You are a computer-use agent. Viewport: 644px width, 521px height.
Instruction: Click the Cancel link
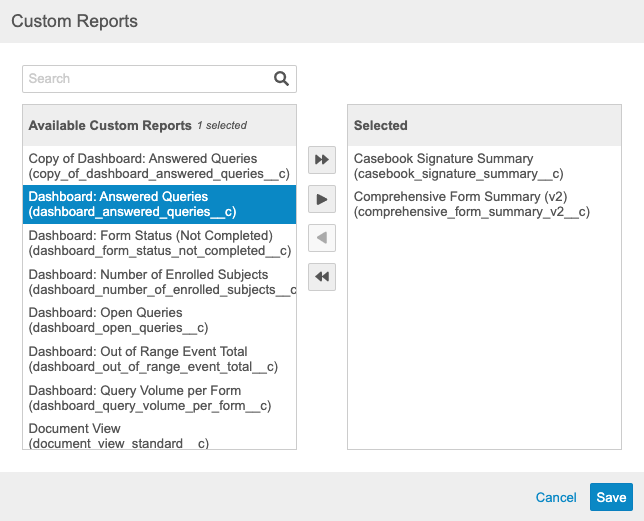(556, 497)
